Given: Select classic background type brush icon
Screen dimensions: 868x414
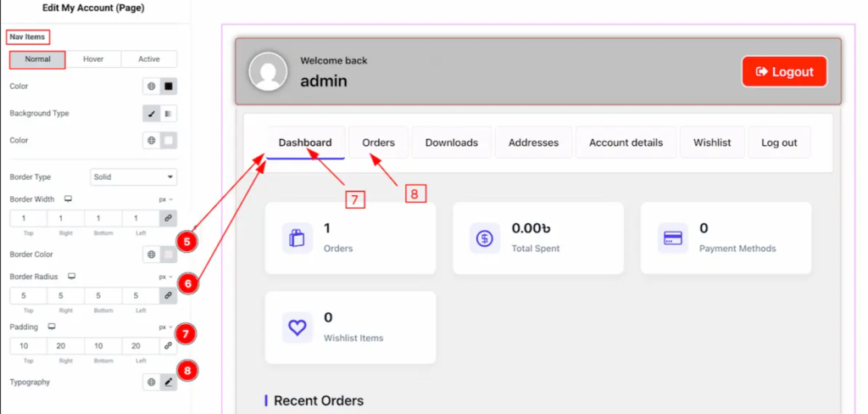Looking at the screenshot, I should pos(151,114).
